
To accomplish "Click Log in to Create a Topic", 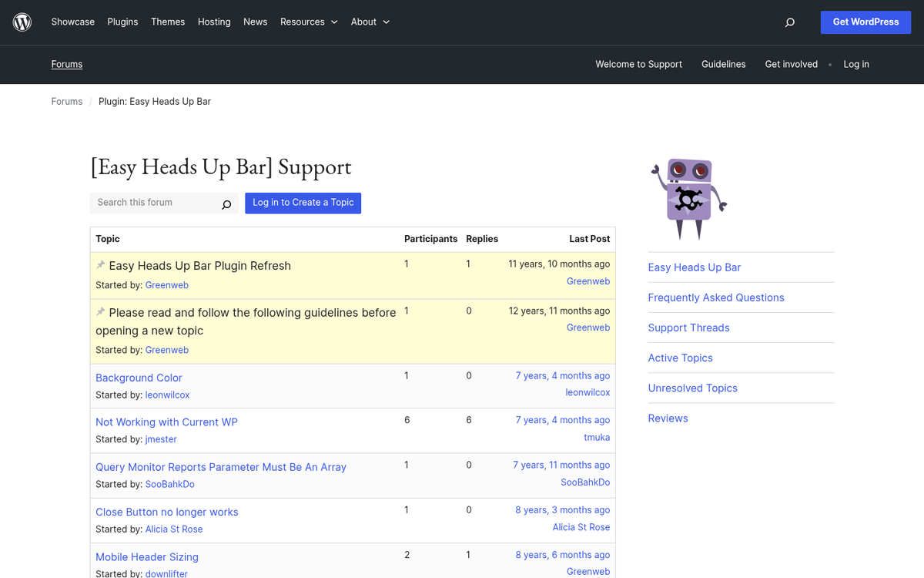I will coord(303,203).
